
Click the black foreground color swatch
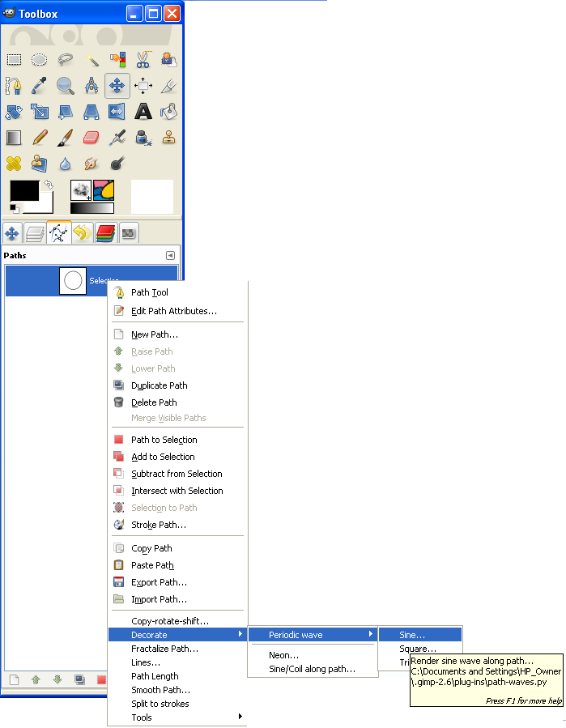coord(24,191)
